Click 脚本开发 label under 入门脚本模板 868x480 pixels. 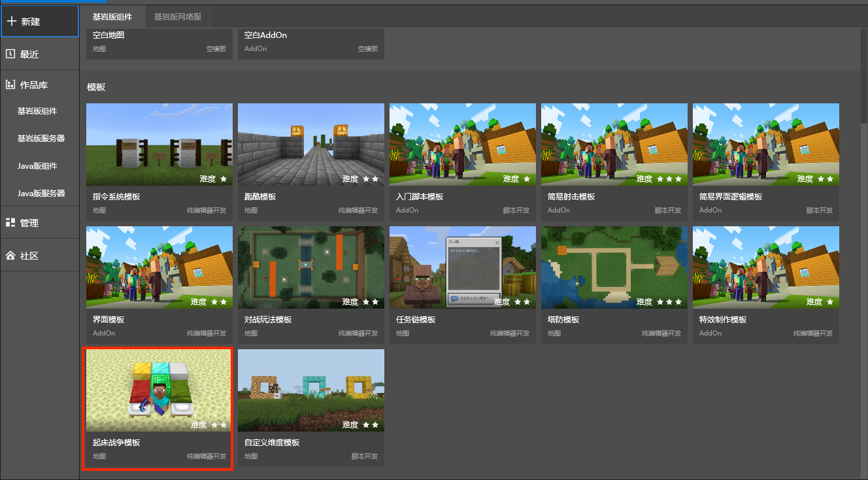[516, 211]
